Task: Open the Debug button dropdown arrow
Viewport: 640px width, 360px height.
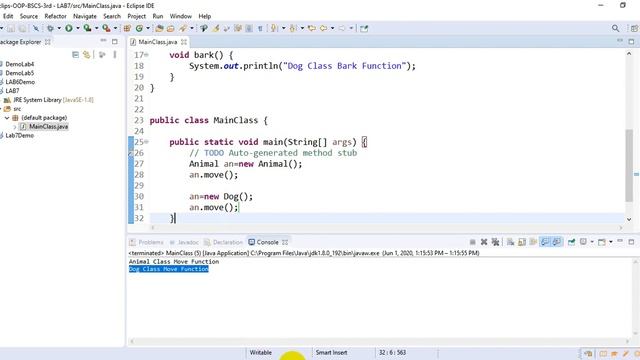Action: [59, 28]
